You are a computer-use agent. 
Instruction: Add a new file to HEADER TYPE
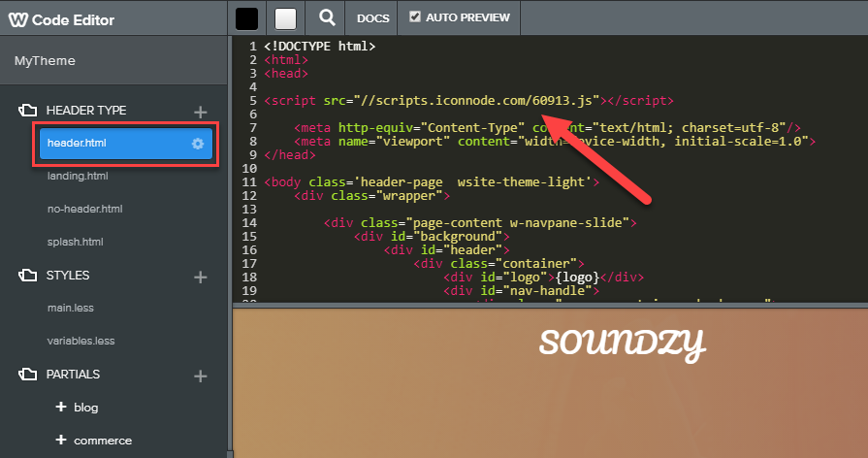point(201,112)
